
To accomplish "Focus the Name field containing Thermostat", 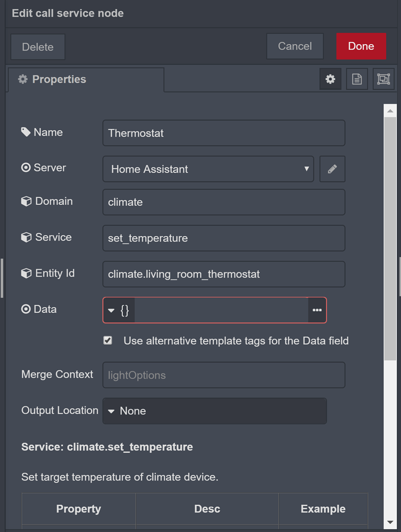I will click(x=224, y=133).
